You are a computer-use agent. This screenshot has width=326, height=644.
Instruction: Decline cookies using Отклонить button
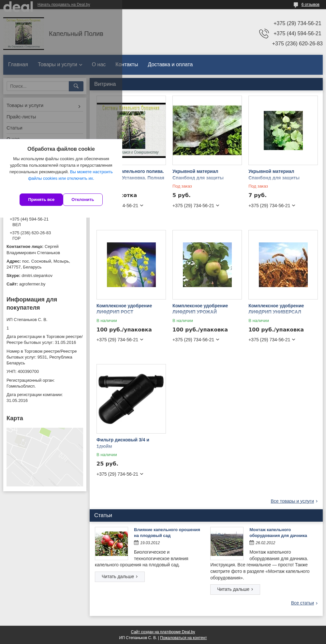[83, 200]
